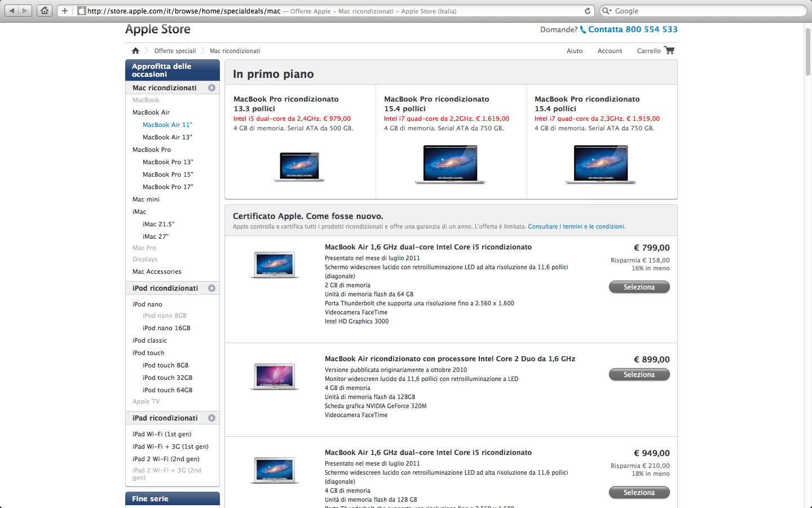Expand the iPad ricondizionati arrow icon
The width and height of the screenshot is (812, 508).
pyautogui.click(x=212, y=418)
